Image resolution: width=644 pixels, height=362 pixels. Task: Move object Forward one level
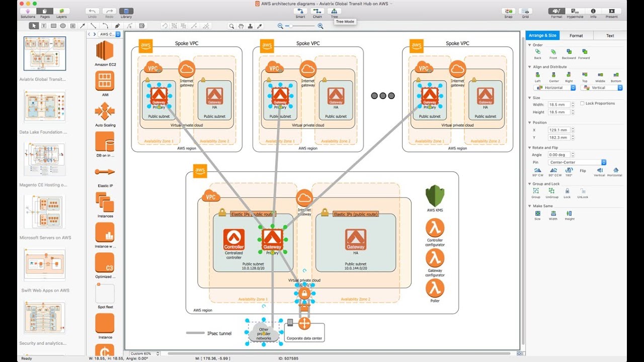click(x=584, y=54)
